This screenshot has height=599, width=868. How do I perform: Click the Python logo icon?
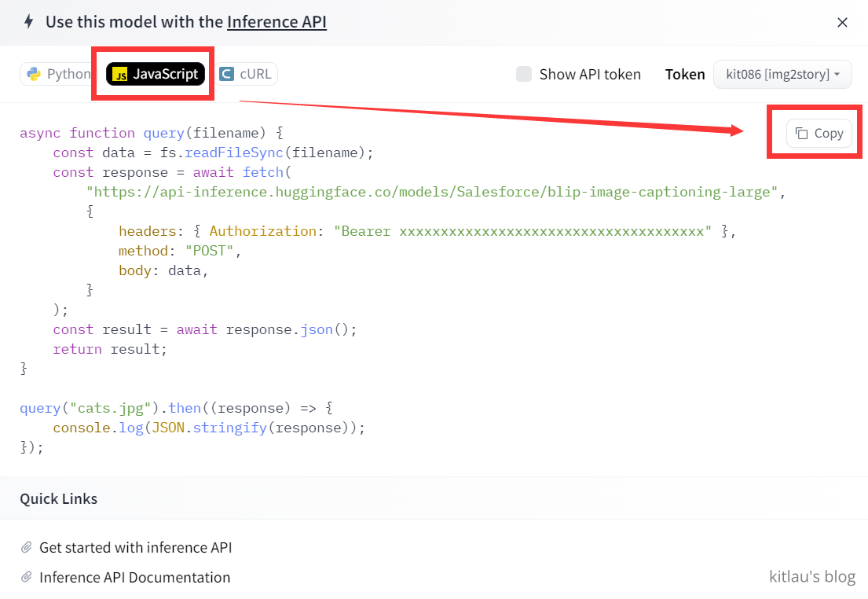point(34,74)
